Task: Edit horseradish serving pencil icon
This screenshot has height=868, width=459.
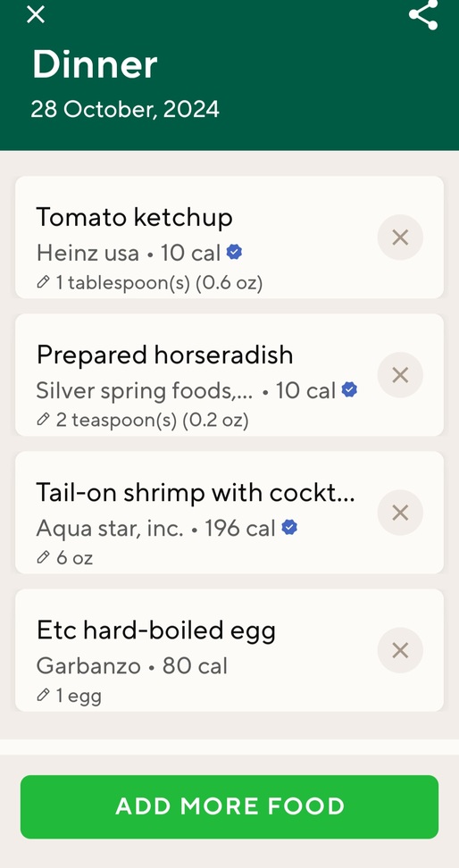Action: 43,420
